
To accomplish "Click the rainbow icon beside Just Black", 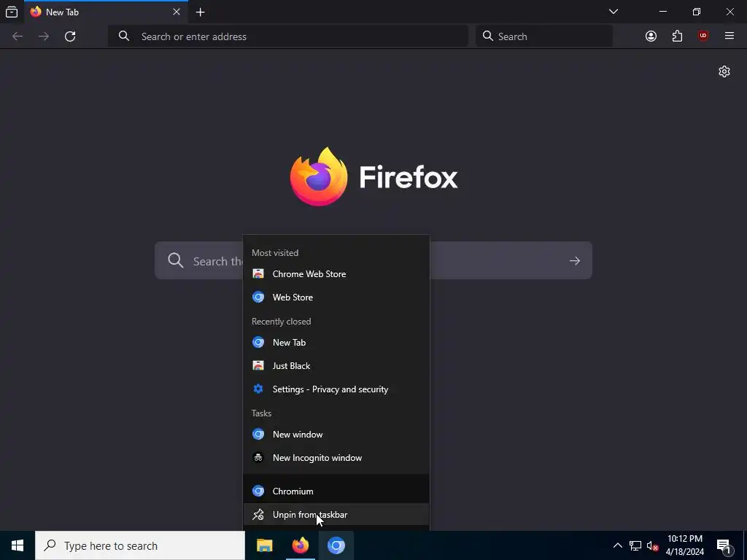I will click(258, 366).
